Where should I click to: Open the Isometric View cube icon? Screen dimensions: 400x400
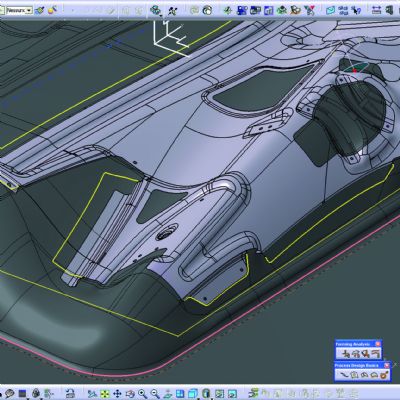193,394
